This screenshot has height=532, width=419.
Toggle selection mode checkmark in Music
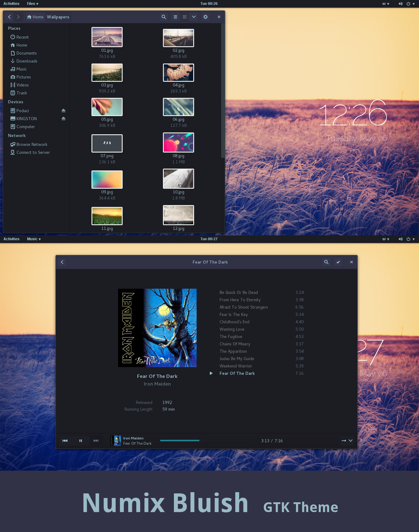point(338,262)
